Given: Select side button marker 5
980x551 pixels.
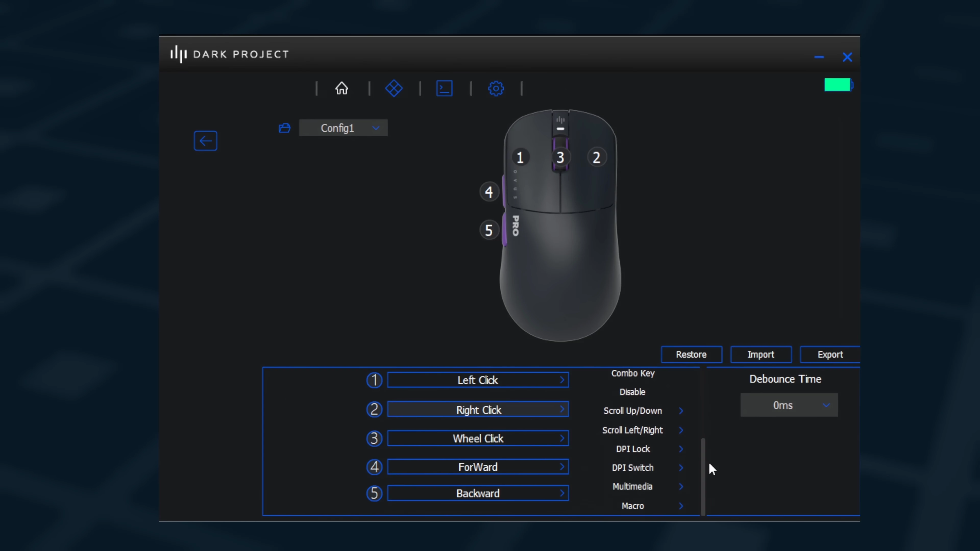Looking at the screenshot, I should tap(489, 230).
